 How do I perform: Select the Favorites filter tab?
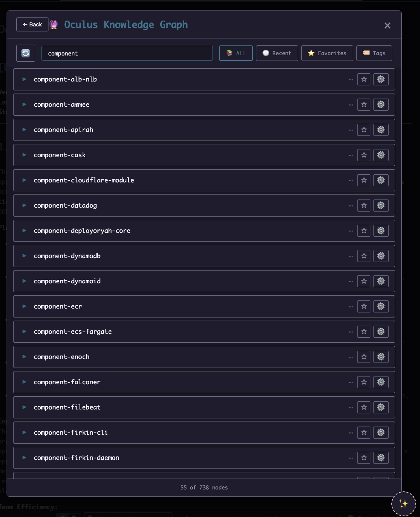pos(327,53)
